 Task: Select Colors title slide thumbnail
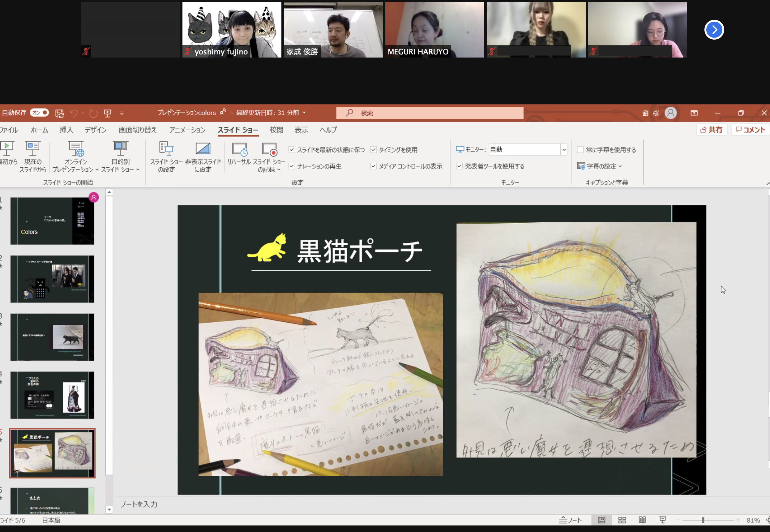point(52,221)
